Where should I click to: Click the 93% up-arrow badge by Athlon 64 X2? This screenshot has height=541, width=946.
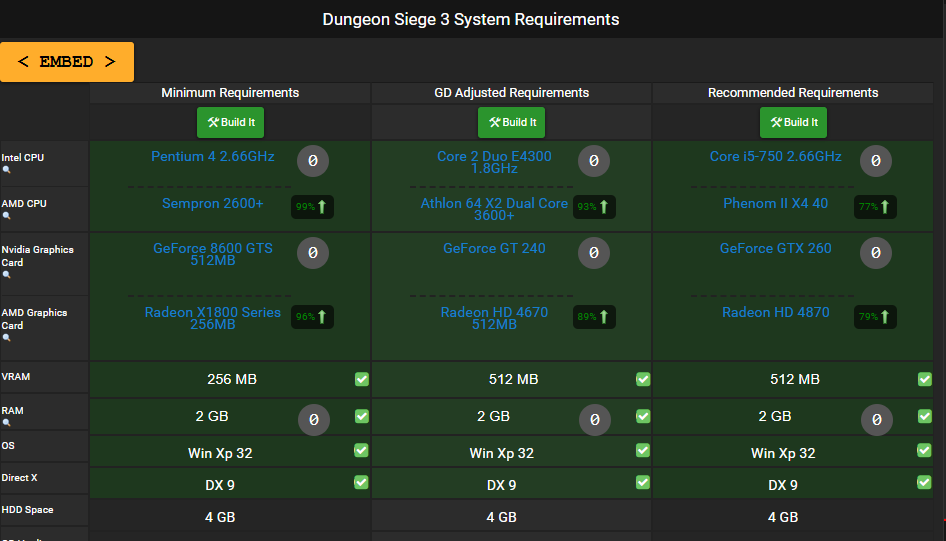point(594,207)
